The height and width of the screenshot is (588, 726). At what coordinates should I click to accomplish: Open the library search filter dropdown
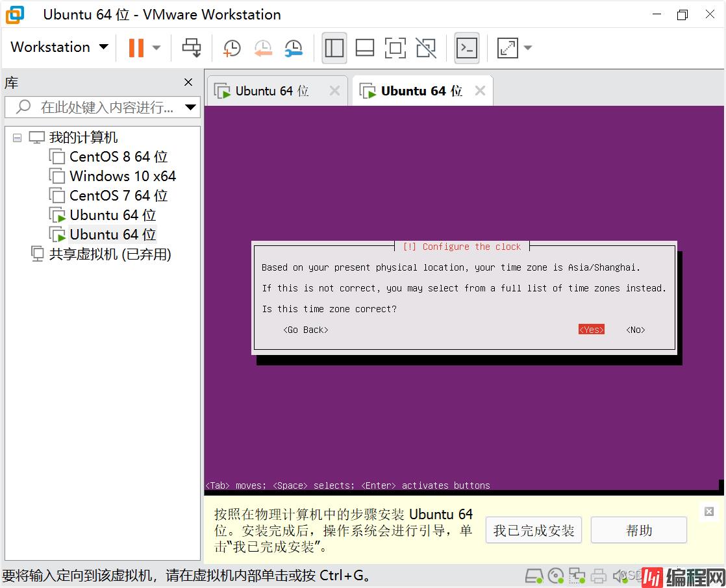coord(190,107)
